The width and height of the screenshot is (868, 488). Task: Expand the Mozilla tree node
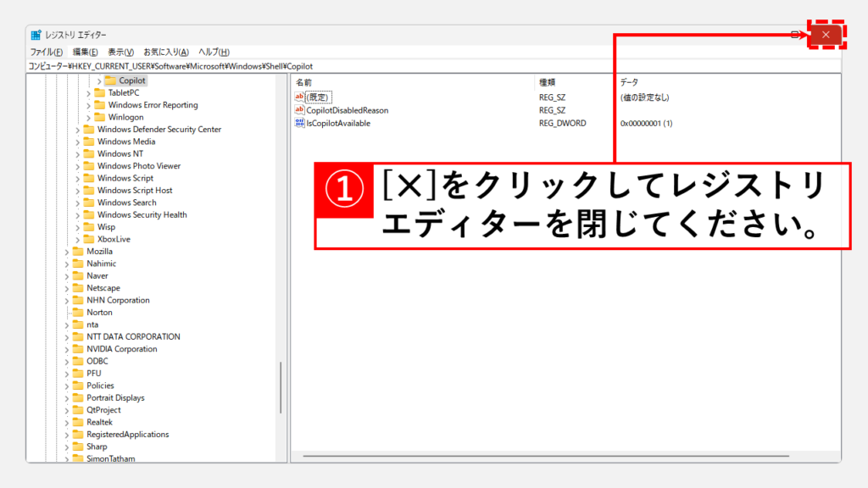(67, 252)
